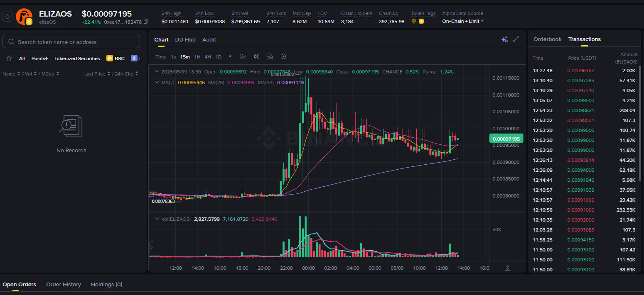Image resolution: width=644 pixels, height=295 pixels.
Task: Click the trophy token tag icon
Action: pos(413,21)
